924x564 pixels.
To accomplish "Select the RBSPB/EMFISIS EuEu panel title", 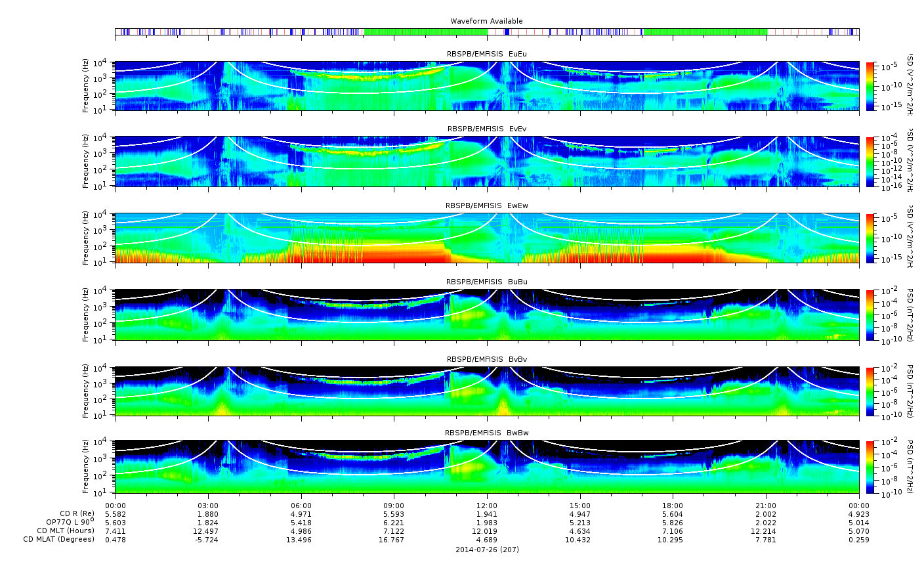I will pyautogui.click(x=486, y=54).
